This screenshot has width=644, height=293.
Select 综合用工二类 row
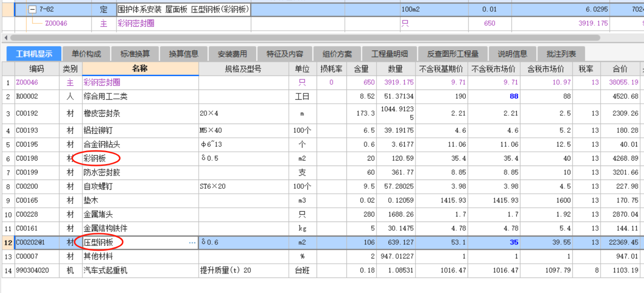[322, 96]
